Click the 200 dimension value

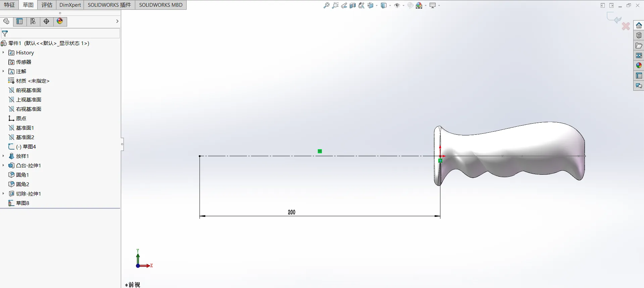tap(291, 212)
